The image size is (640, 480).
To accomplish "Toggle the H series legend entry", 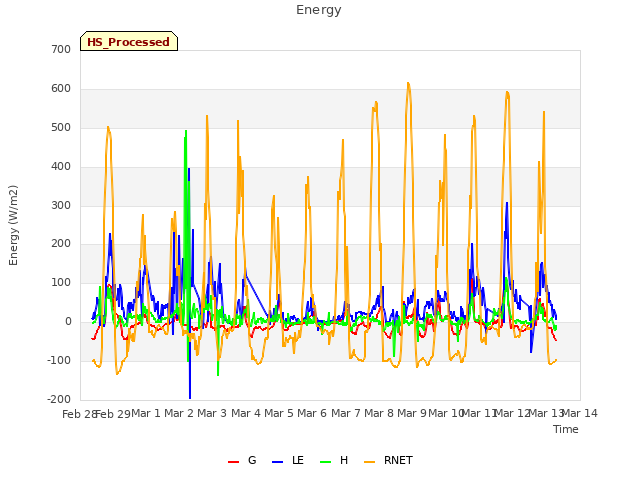I will pos(334,460).
